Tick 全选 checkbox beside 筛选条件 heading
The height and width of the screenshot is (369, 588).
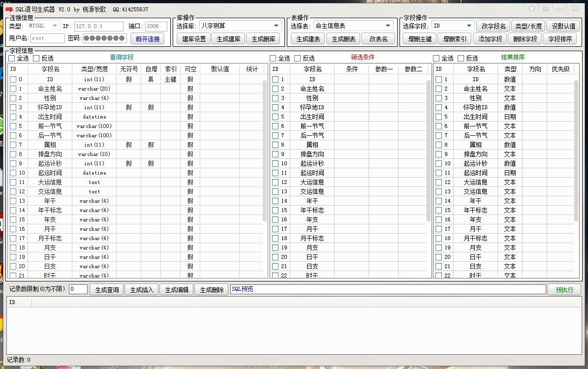(x=273, y=58)
